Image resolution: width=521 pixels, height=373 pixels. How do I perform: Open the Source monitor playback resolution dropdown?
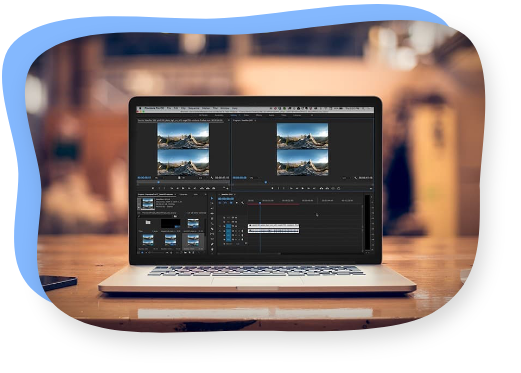click(x=200, y=178)
